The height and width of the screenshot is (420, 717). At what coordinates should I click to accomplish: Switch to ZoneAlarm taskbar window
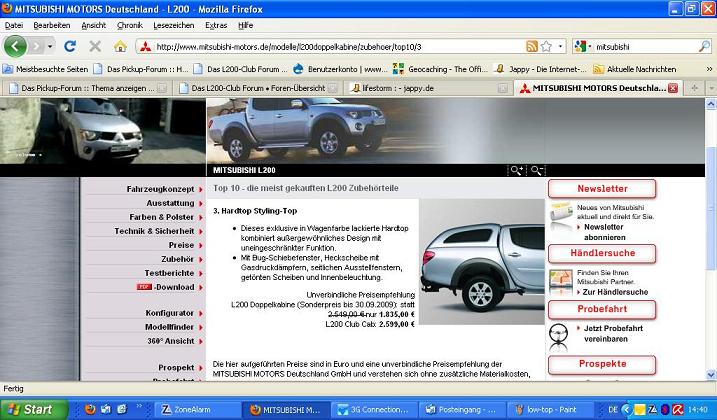click(x=198, y=409)
